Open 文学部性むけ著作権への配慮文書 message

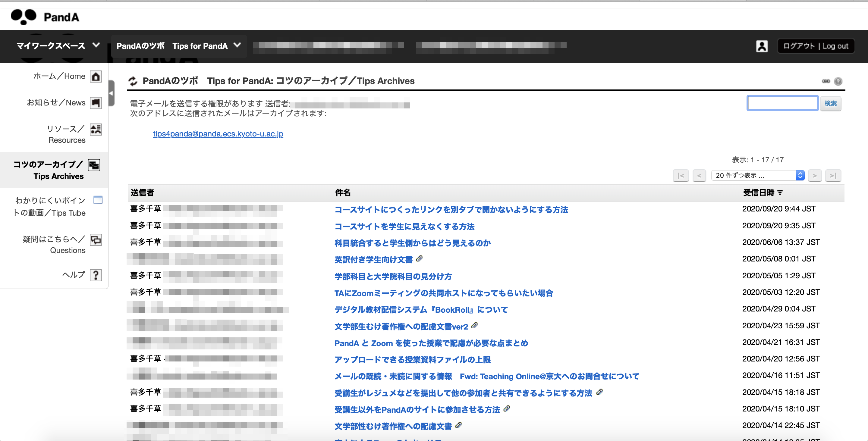pyautogui.click(x=393, y=426)
